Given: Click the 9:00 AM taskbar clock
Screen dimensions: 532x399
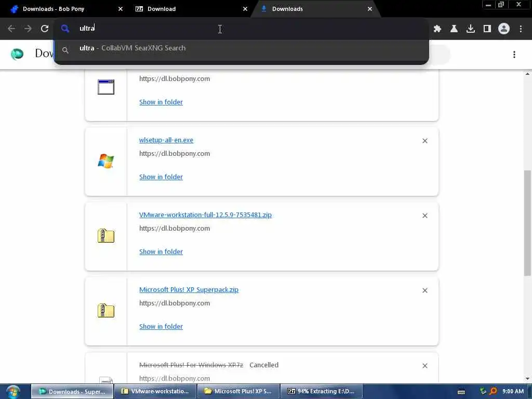Looking at the screenshot, I should pos(513,392).
